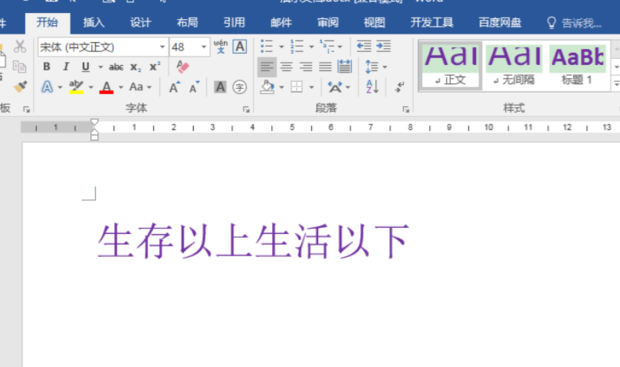Open font name combo box dropdown
The height and width of the screenshot is (367, 620).
click(162, 47)
